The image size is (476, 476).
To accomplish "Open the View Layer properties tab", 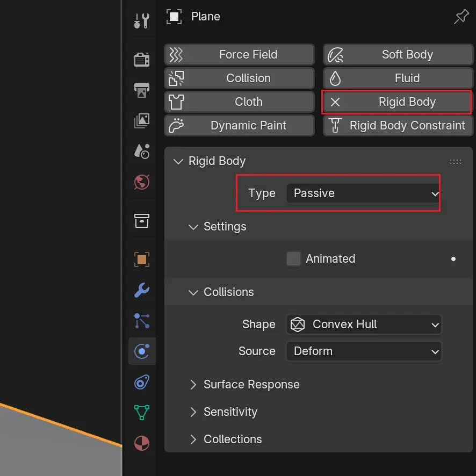I will click(x=142, y=121).
